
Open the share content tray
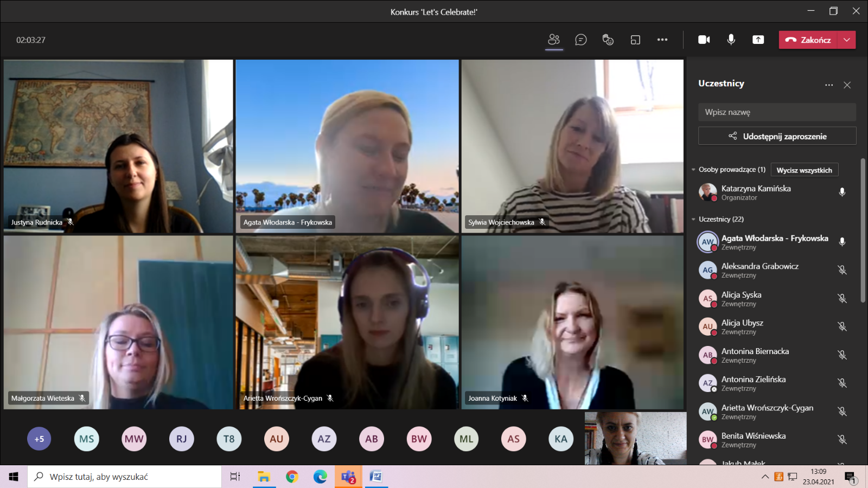(758, 40)
